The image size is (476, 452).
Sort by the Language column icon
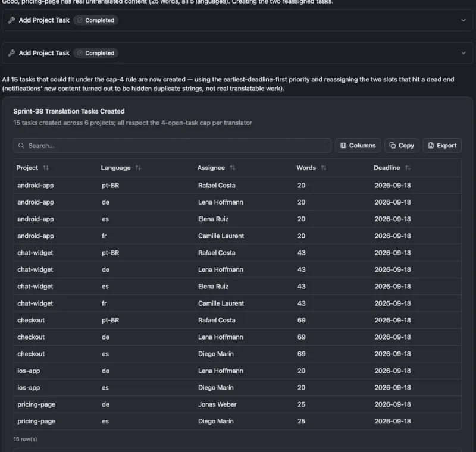coord(139,168)
